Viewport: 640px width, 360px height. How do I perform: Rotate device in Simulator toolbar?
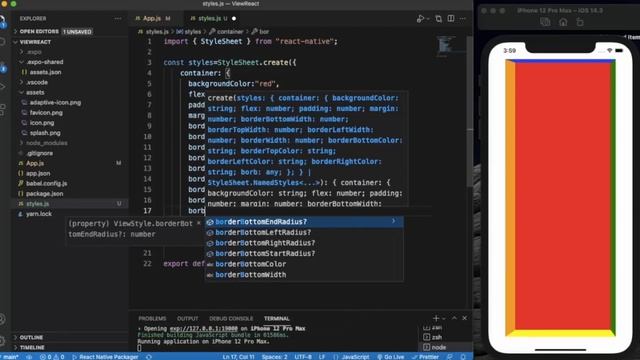pos(580,22)
